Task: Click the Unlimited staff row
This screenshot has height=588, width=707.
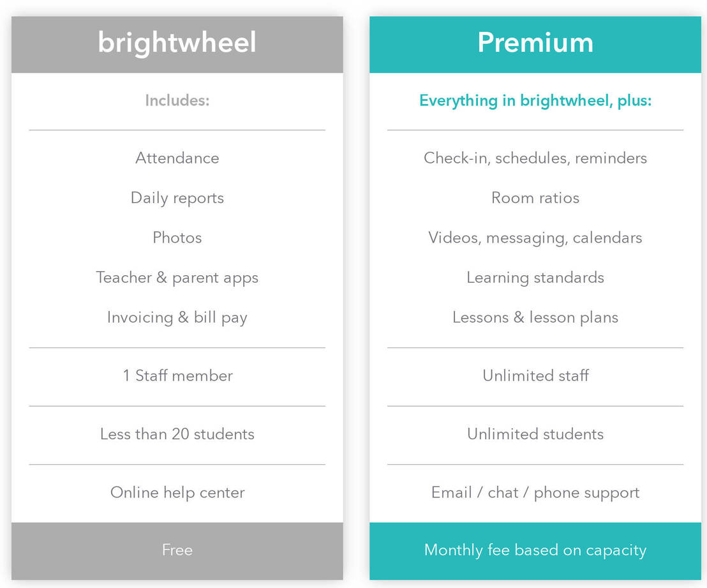Action: point(535,375)
